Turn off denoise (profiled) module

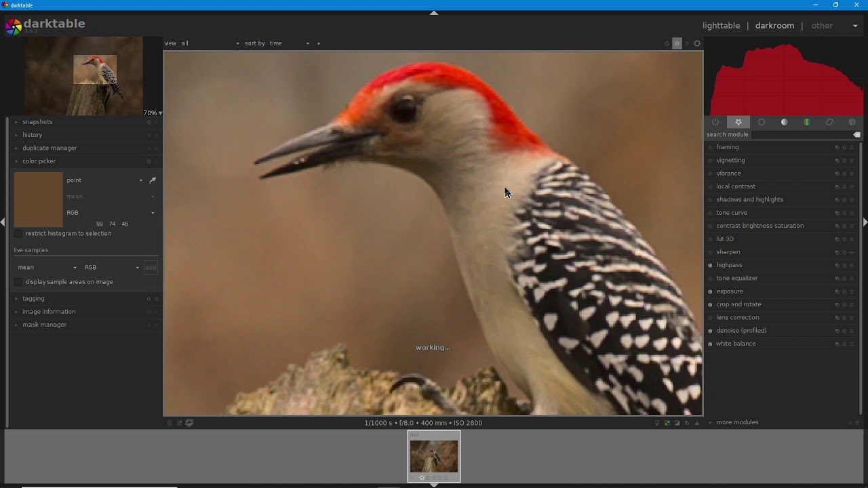tap(710, 331)
